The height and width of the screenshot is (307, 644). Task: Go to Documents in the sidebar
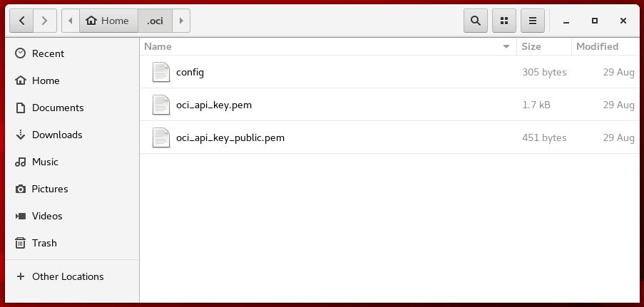[57, 108]
